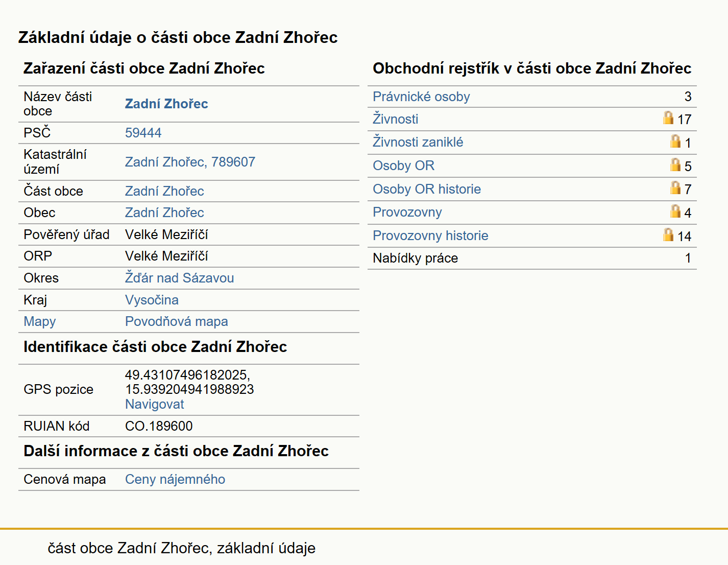Open postal code 59444 link

pos(143,133)
